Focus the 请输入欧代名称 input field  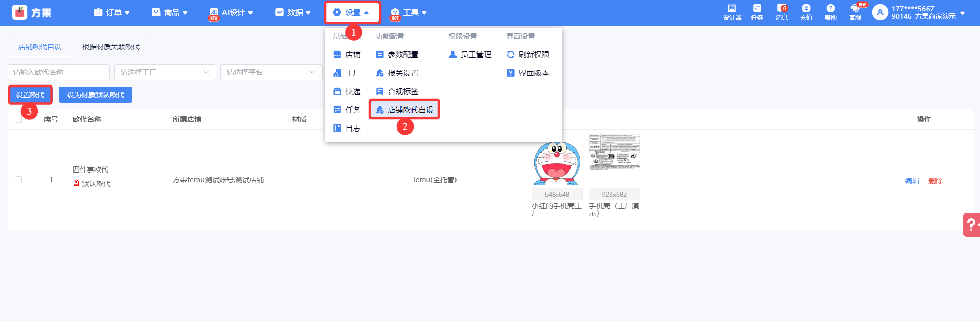point(59,72)
